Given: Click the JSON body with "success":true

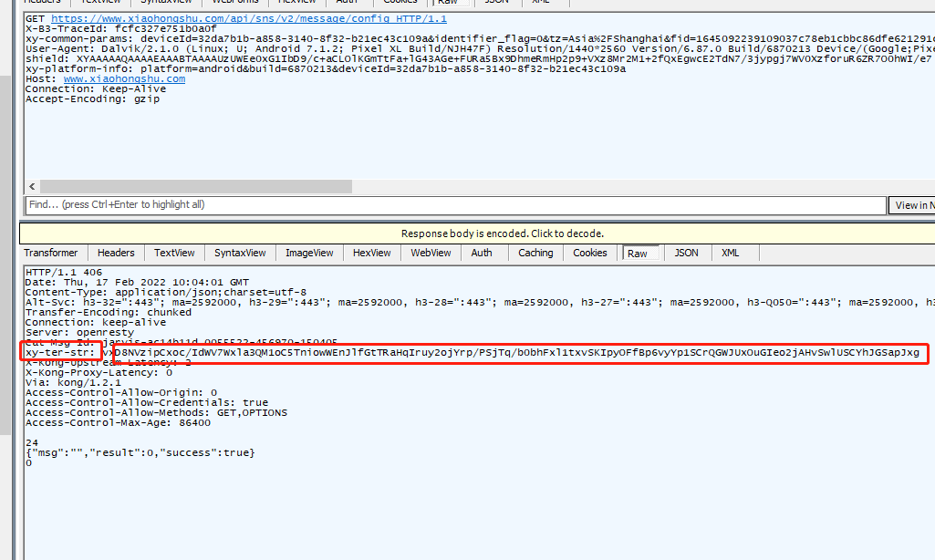Looking at the screenshot, I should pos(140,453).
